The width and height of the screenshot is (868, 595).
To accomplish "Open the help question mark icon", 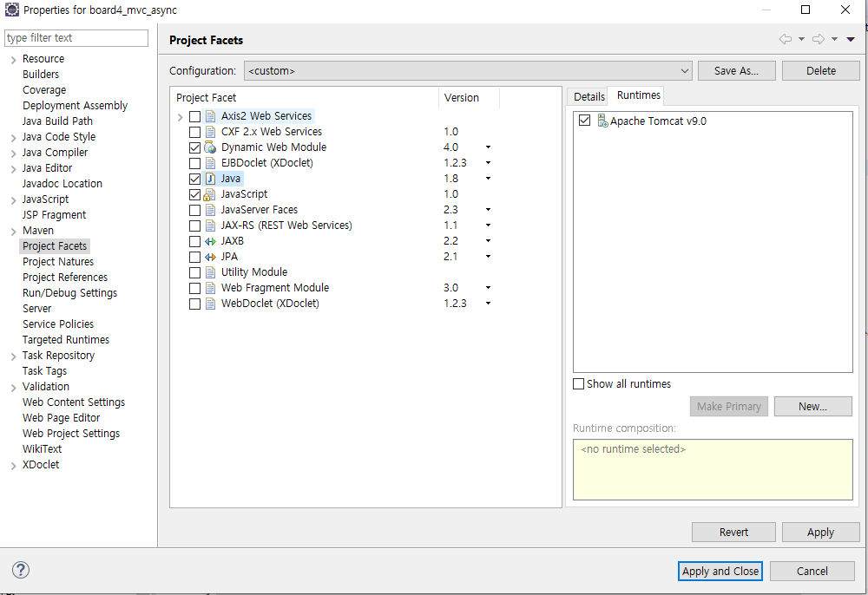I will (21, 570).
